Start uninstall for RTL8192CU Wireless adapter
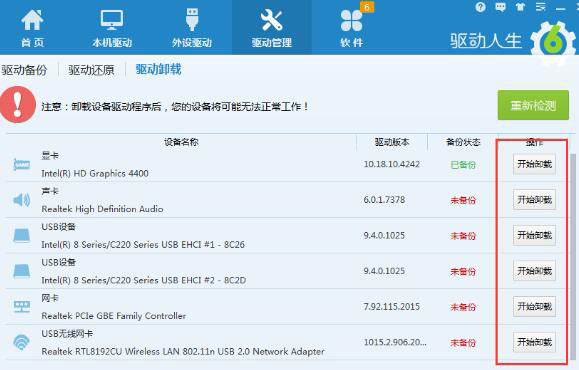This screenshot has height=370, width=579. pos(534,342)
